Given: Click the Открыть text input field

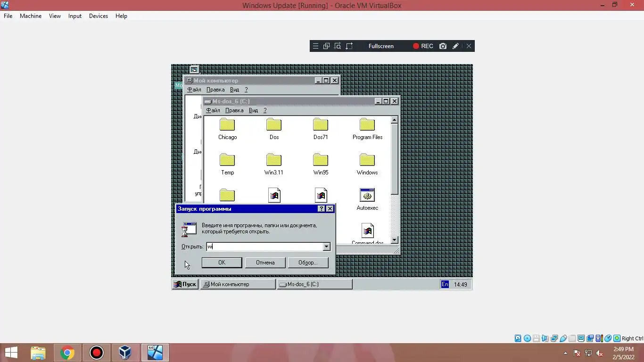Looking at the screenshot, I should (264, 247).
